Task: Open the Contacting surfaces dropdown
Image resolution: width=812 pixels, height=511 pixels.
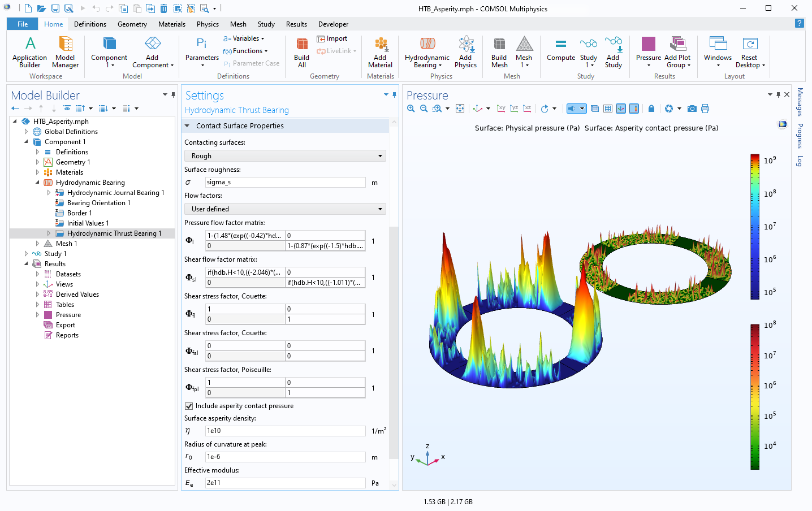Action: (285, 156)
